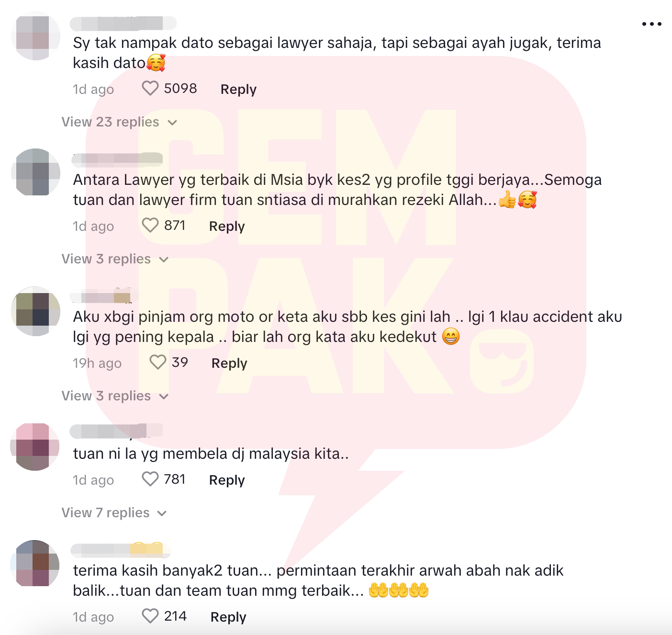Reply to the 19h ago comment
Image resolution: width=672 pixels, height=635 pixels.
point(229,363)
